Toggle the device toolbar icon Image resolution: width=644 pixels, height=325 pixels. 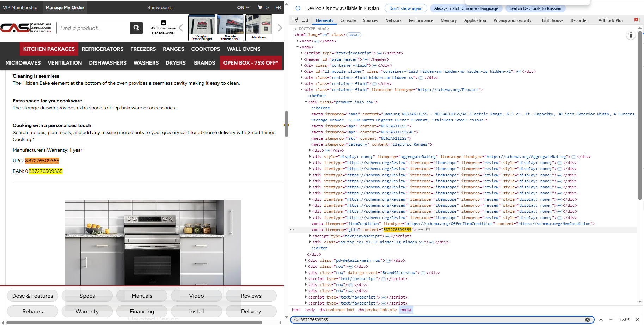(x=305, y=20)
